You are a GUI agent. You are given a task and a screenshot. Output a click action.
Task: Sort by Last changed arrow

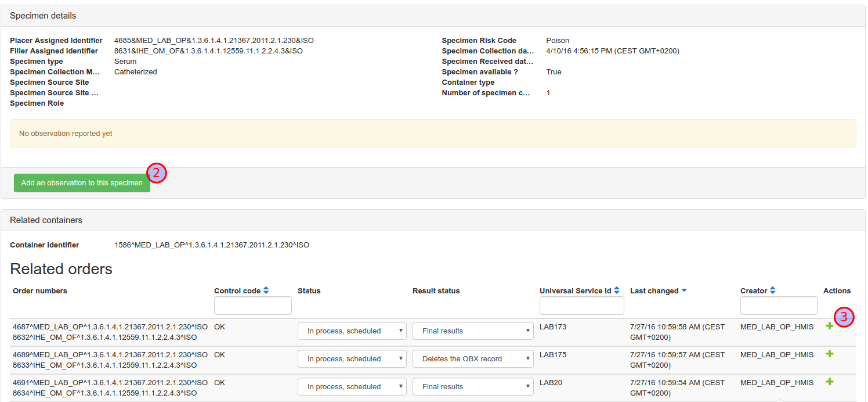coord(684,290)
